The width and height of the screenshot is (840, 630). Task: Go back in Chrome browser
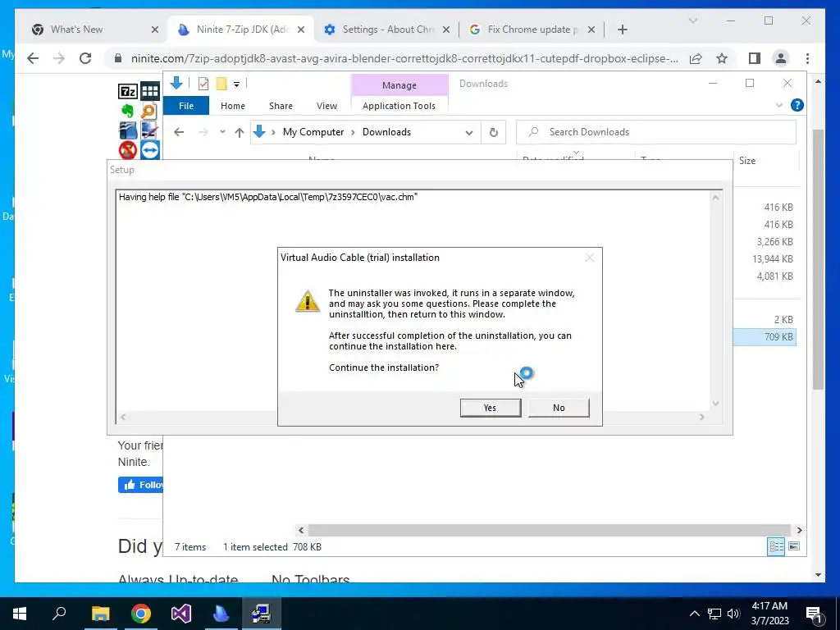(x=33, y=58)
